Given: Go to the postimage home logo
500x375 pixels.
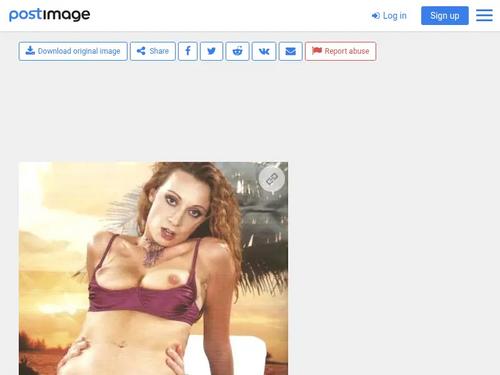Looking at the screenshot, I should click(49, 15).
